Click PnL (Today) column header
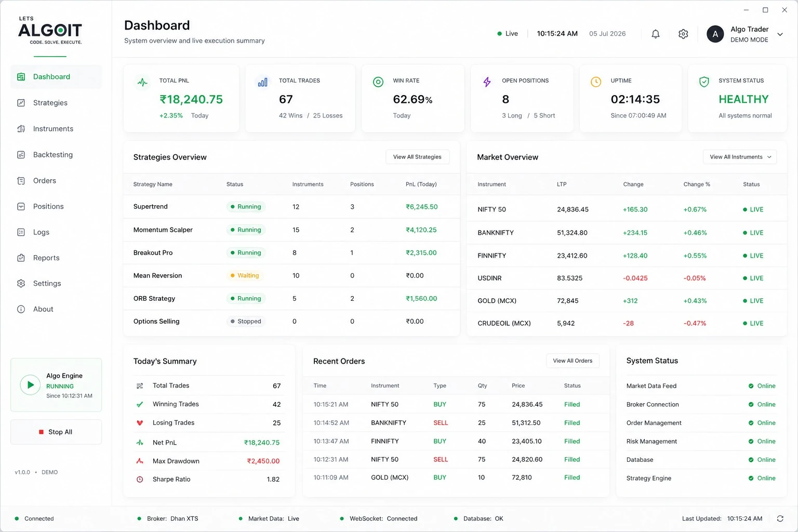The image size is (798, 532). (x=421, y=184)
